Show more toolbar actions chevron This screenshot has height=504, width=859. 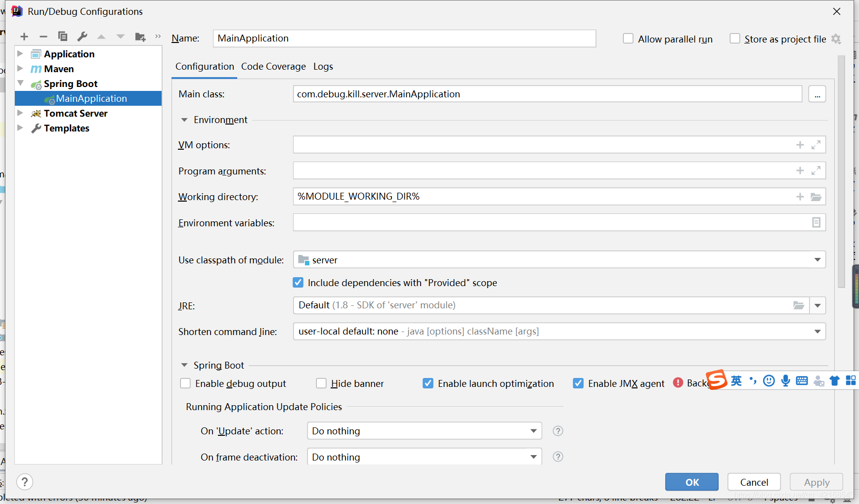(x=158, y=36)
